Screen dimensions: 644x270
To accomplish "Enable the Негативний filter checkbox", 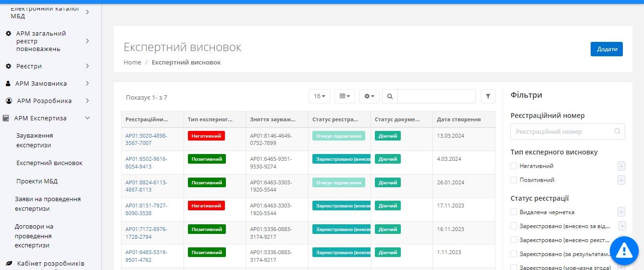I will 514,166.
